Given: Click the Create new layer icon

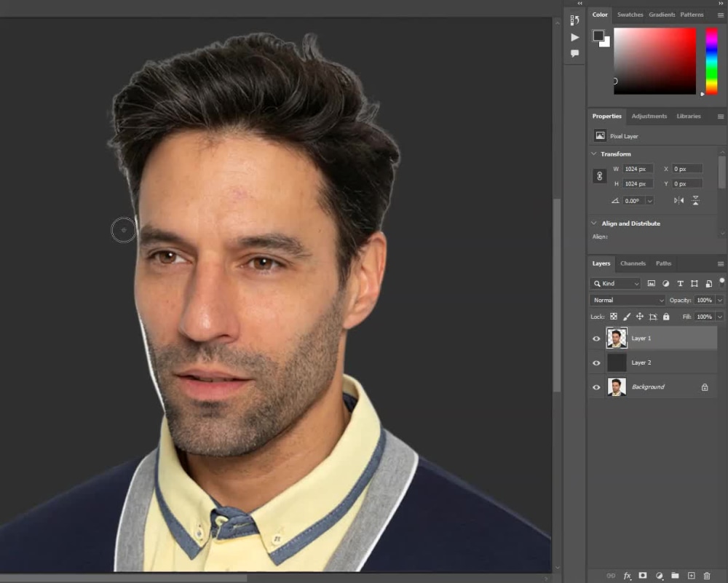Looking at the screenshot, I should pos(692,576).
